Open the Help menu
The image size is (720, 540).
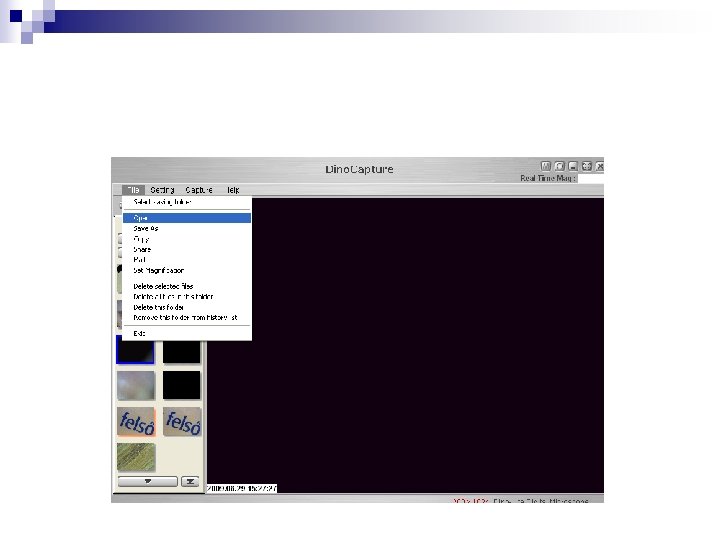point(233,190)
